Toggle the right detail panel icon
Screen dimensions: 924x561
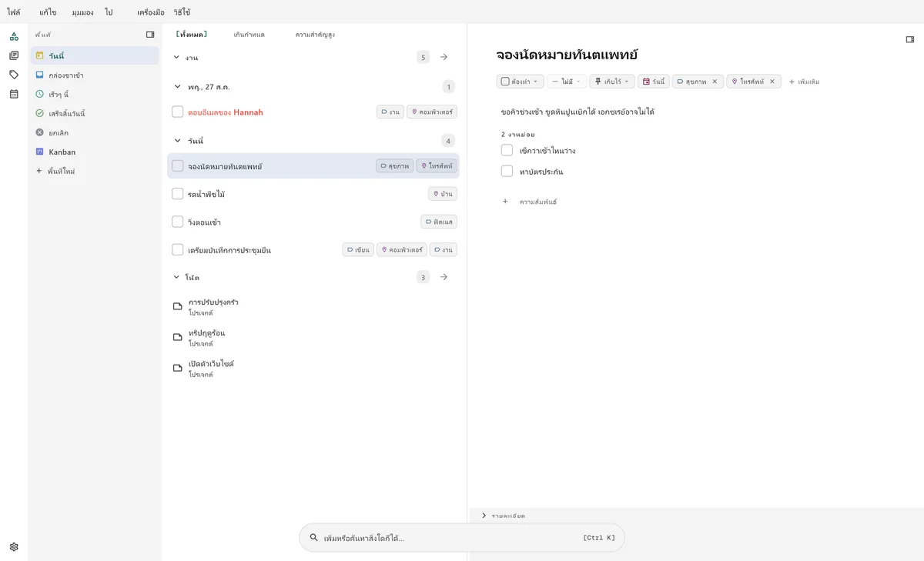(910, 39)
